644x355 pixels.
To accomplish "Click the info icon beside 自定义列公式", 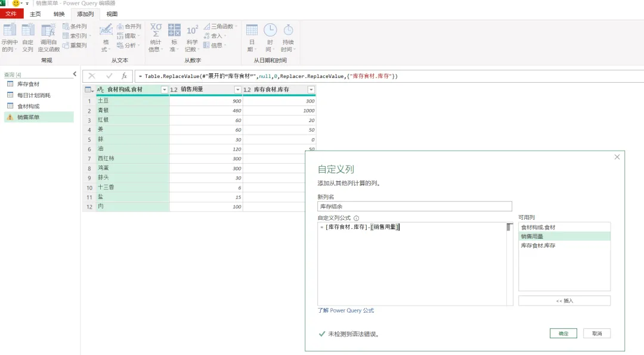I will pos(356,219).
